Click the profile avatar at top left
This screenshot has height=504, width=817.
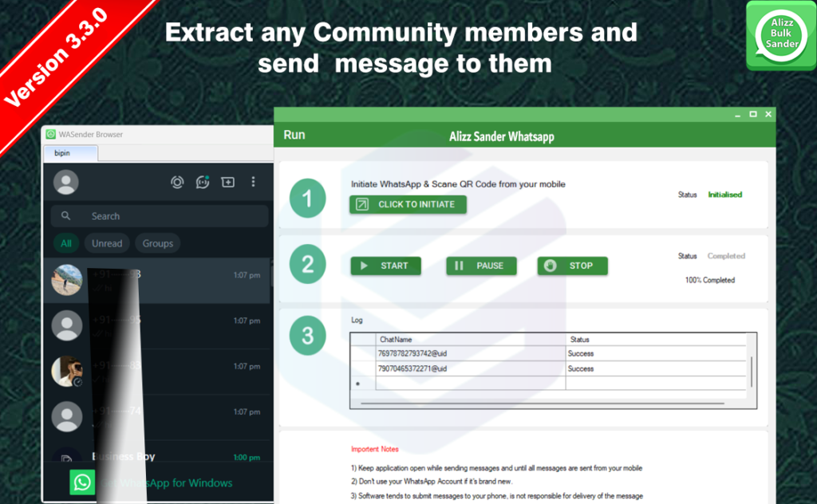click(x=65, y=183)
